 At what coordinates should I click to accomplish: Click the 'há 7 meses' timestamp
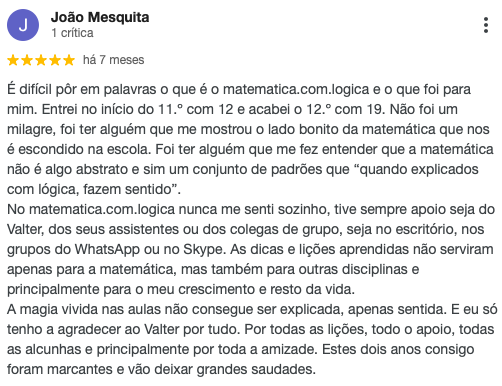pyautogui.click(x=114, y=60)
